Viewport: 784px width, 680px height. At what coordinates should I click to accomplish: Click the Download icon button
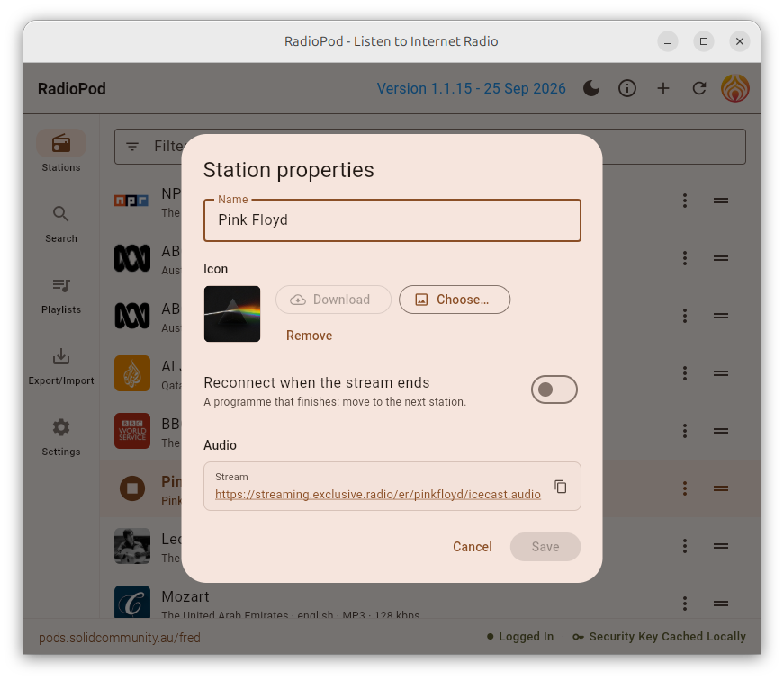(333, 300)
